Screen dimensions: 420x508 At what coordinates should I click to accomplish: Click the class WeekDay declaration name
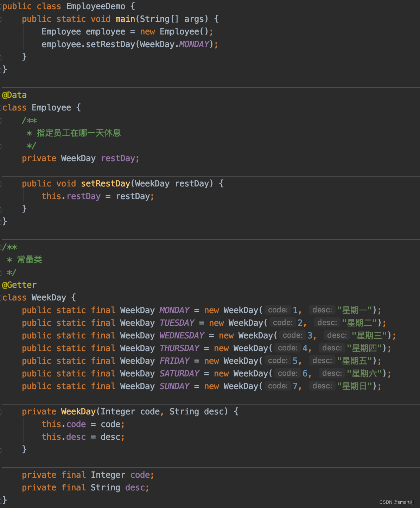point(49,298)
